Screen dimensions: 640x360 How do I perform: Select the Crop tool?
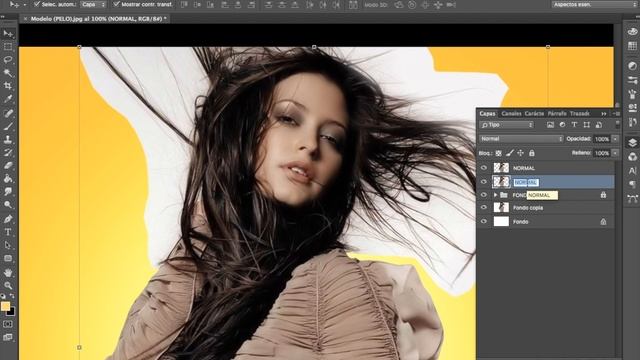(x=8, y=86)
